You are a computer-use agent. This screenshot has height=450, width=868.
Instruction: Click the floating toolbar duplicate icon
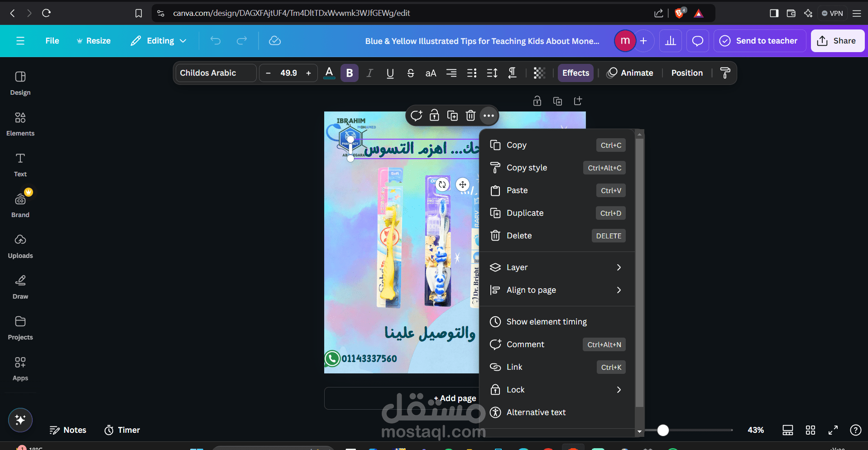(452, 116)
